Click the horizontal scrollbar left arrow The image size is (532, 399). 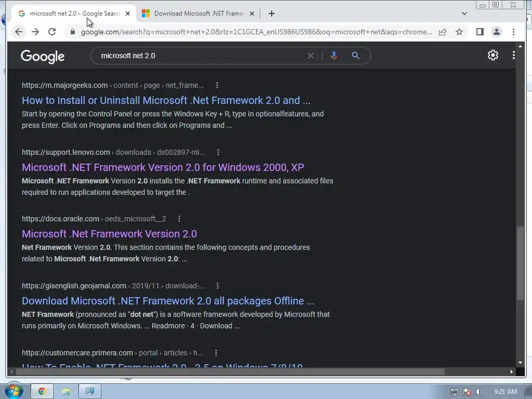click(11, 372)
